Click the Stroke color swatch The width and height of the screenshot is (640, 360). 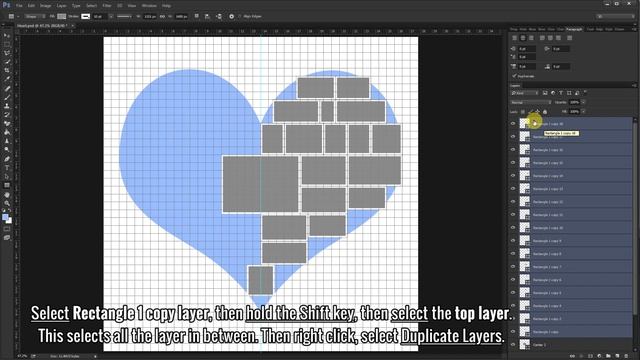[85, 16]
